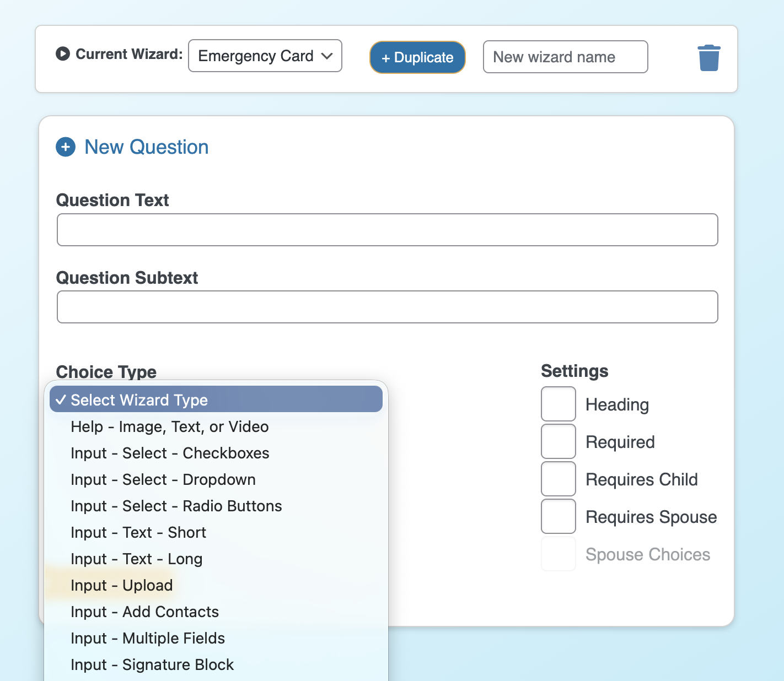784x681 pixels.
Task: Choose Input - Select - Checkboxes type
Action: (216, 453)
